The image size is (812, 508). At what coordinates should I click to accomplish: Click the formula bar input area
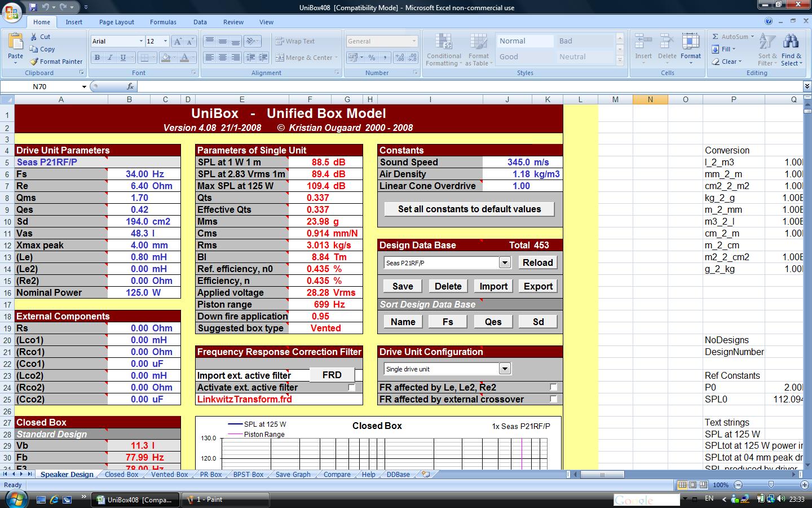point(471,86)
